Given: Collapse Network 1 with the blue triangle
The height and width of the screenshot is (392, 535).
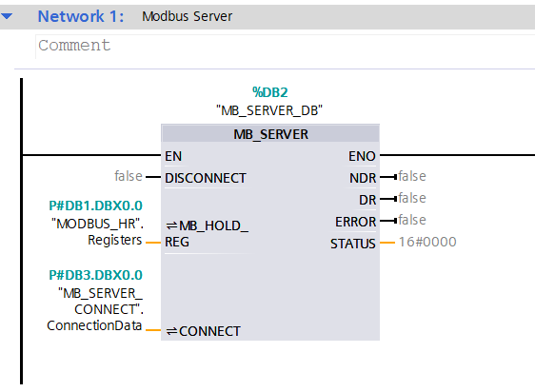Looking at the screenshot, I should point(7,15).
